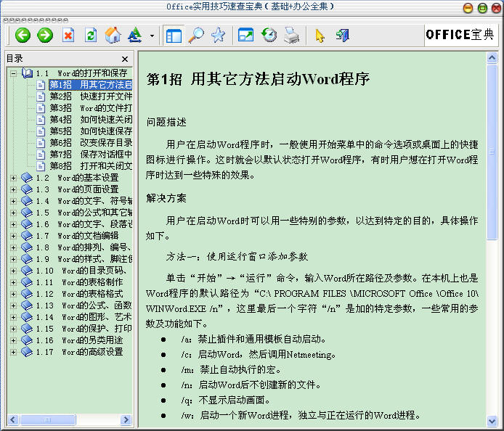
Task: Open the 第8招 打开和关闭 topic
Action: 90,166
